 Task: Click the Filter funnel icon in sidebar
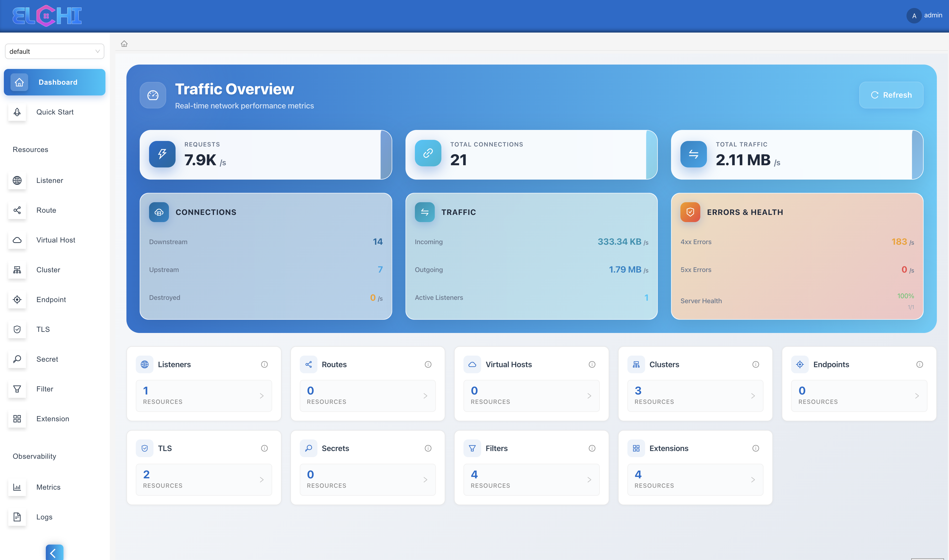[x=17, y=389]
